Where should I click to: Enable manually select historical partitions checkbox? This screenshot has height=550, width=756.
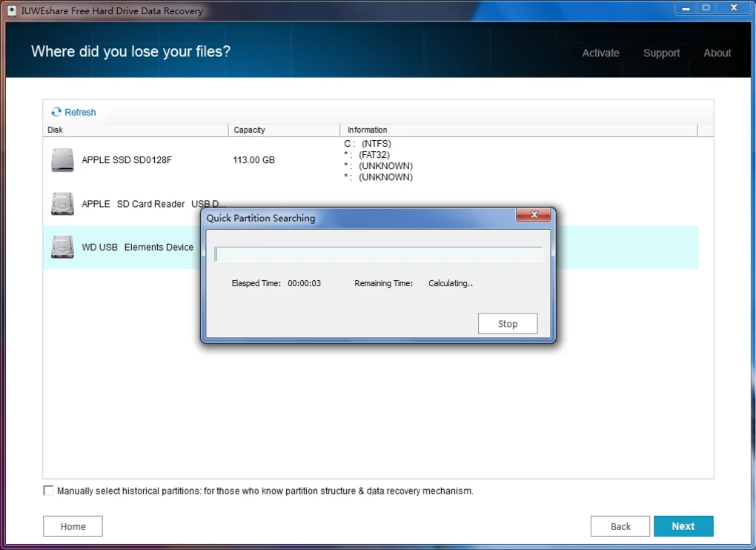[49, 491]
